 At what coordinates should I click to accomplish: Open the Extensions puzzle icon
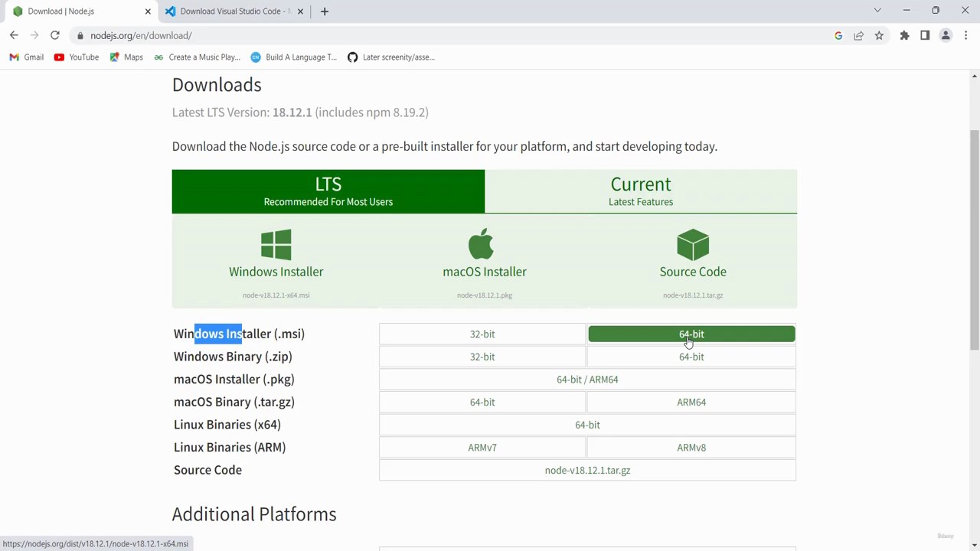point(904,35)
